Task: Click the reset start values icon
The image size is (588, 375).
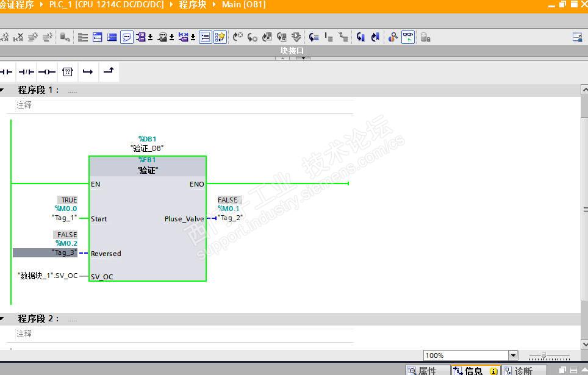Action: pos(65,37)
